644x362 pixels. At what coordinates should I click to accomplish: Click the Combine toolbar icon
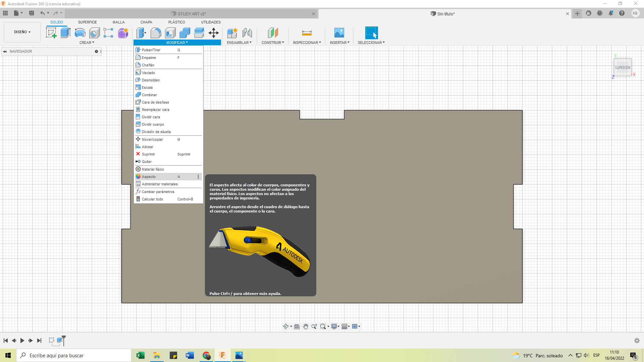pyautogui.click(x=185, y=33)
